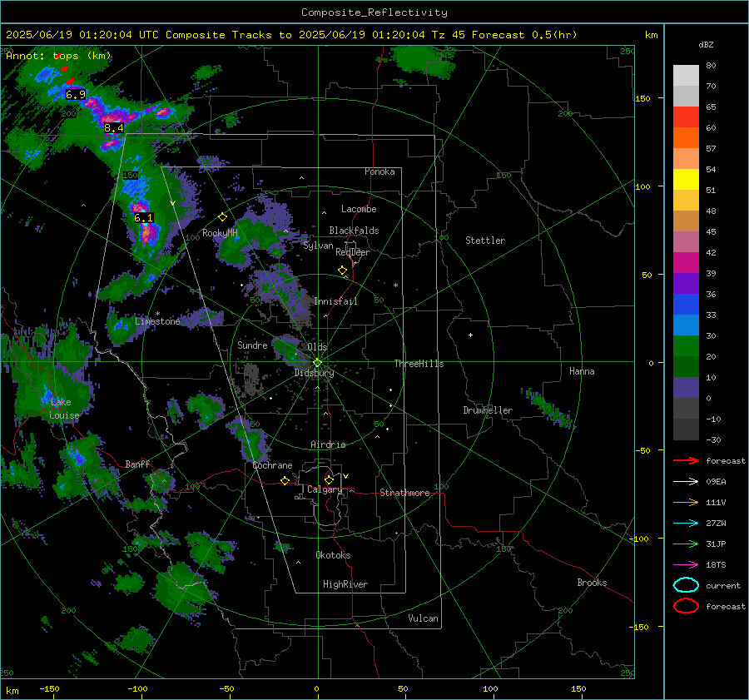Click the Ponoka city label
The height and width of the screenshot is (700, 749).
379,171
